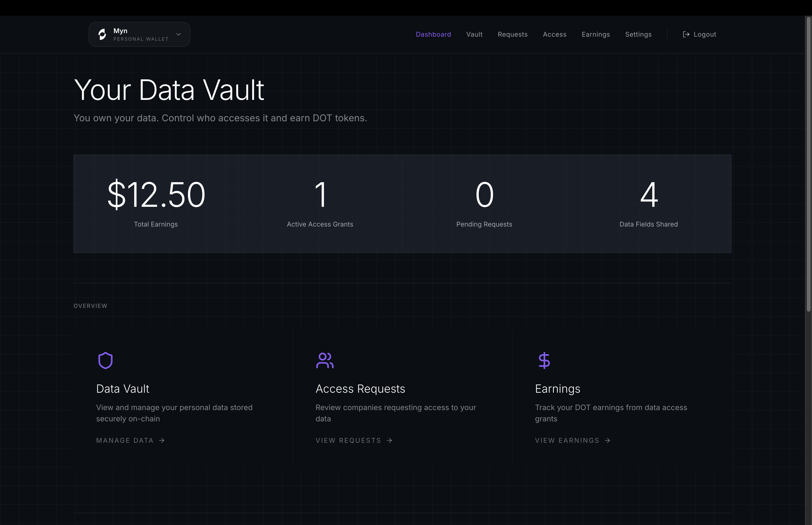Go to the Vault nav item
The width and height of the screenshot is (812, 525).
[x=474, y=35]
